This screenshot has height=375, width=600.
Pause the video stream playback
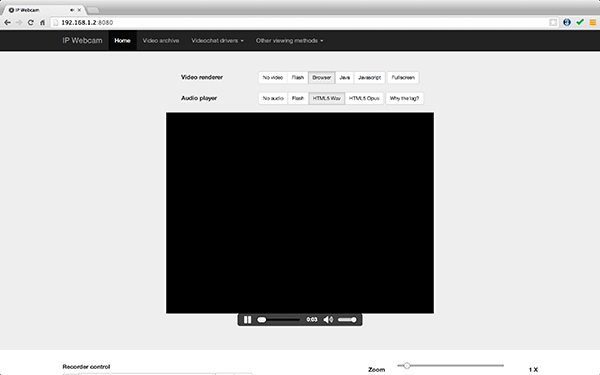(247, 320)
